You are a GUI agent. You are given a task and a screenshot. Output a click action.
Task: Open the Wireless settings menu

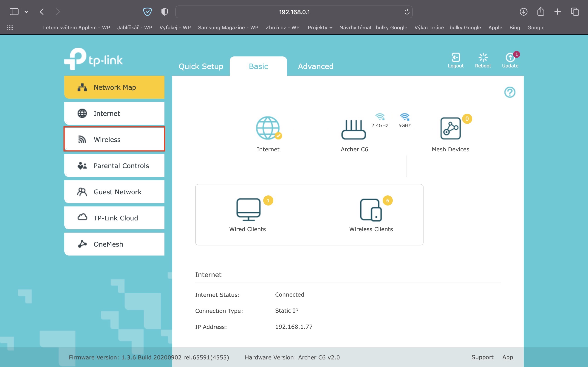click(114, 139)
